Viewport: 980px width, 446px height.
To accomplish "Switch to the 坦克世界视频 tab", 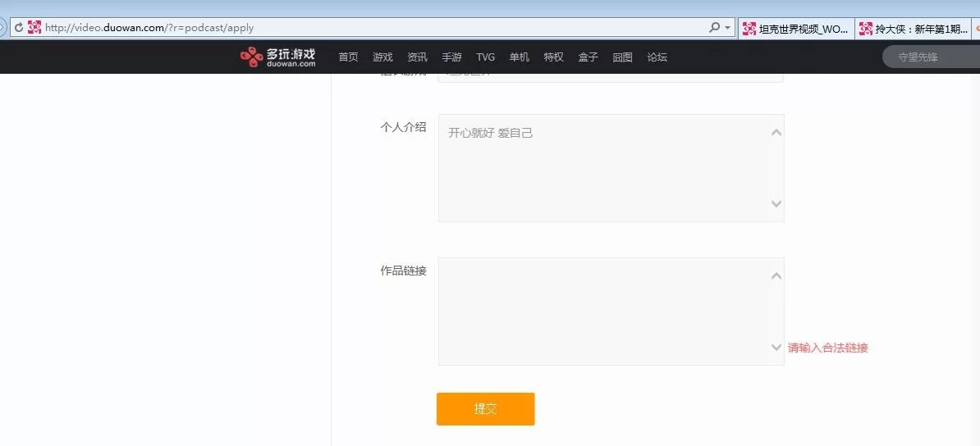I will pyautogui.click(x=796, y=29).
